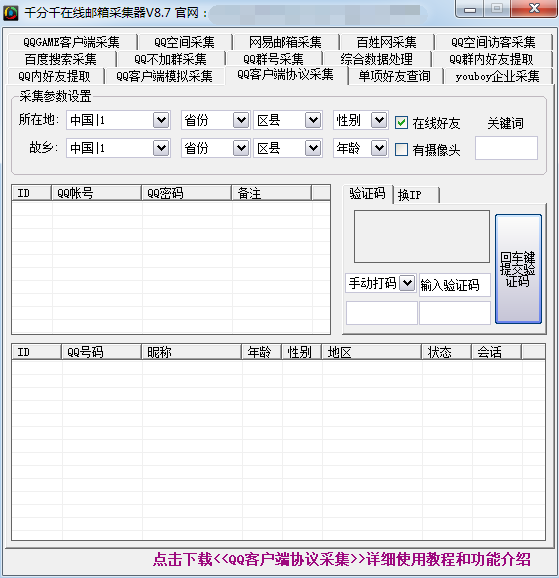The image size is (559, 578).
Task: Click the 关键词 input field
Action: (x=506, y=148)
